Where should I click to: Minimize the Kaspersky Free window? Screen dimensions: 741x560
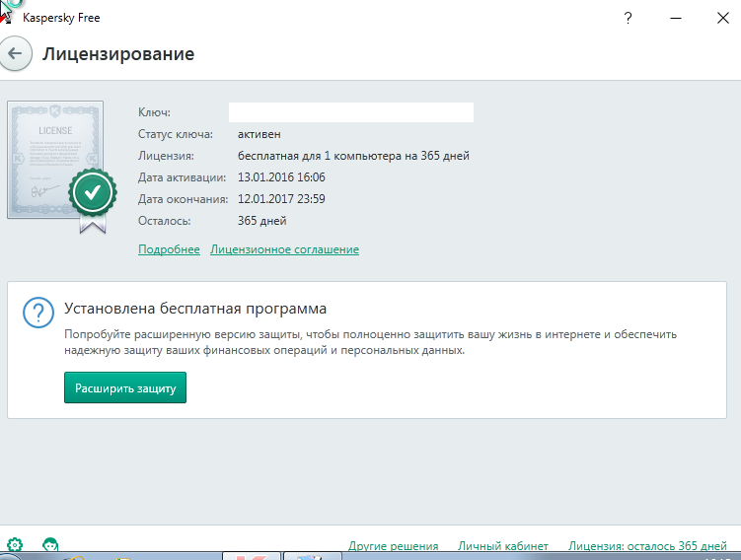click(676, 18)
